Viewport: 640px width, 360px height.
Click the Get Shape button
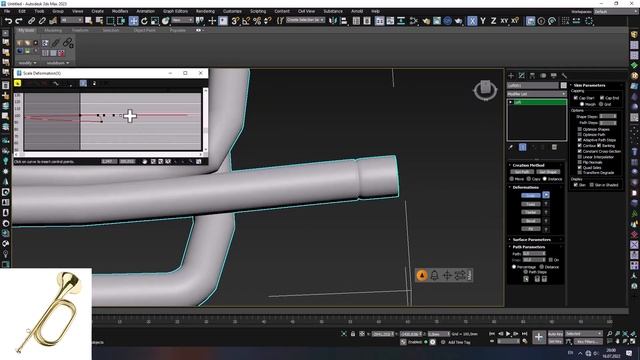(548, 172)
